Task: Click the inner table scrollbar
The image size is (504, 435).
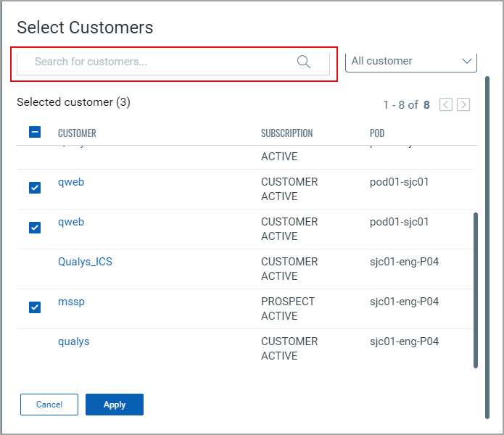Action: tap(476, 290)
